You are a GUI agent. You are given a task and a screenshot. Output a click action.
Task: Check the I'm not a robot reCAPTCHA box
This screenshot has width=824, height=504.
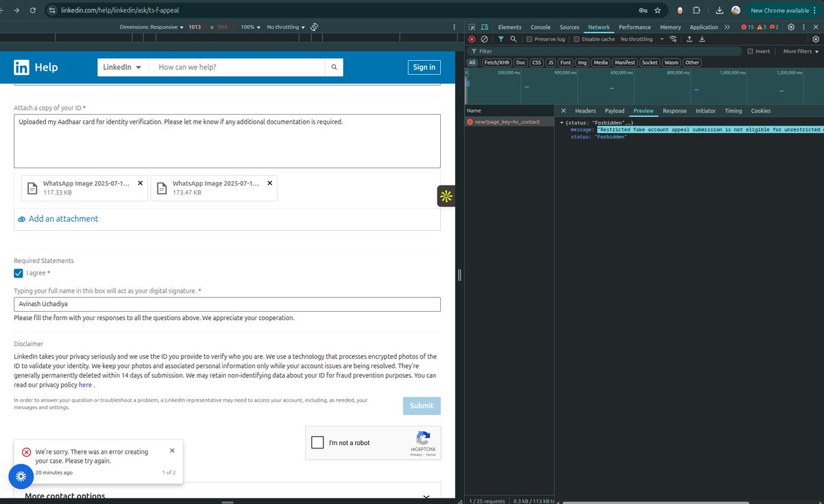click(x=317, y=442)
